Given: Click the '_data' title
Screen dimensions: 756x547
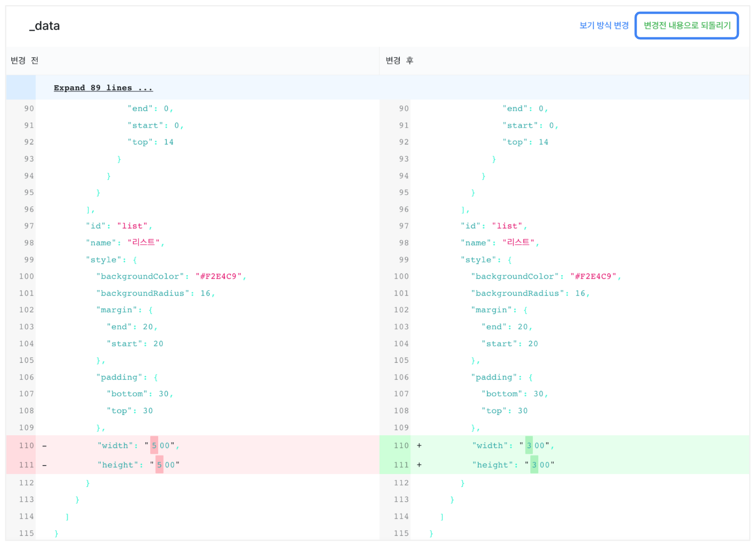Looking at the screenshot, I should click(x=44, y=26).
